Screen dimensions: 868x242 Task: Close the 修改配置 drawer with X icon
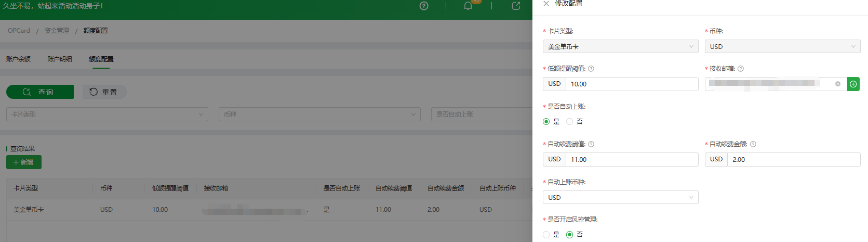(546, 4)
